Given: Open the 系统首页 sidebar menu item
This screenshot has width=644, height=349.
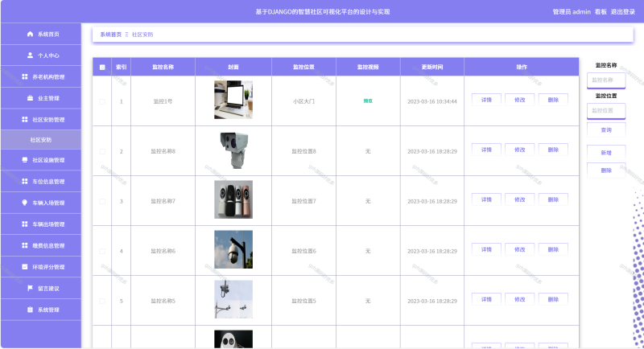Looking at the screenshot, I should 41,34.
